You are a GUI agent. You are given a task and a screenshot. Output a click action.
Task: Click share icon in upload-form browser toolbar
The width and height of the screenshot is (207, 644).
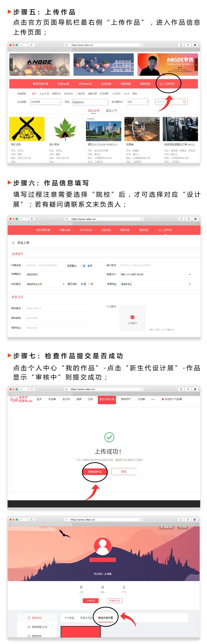[181, 219]
